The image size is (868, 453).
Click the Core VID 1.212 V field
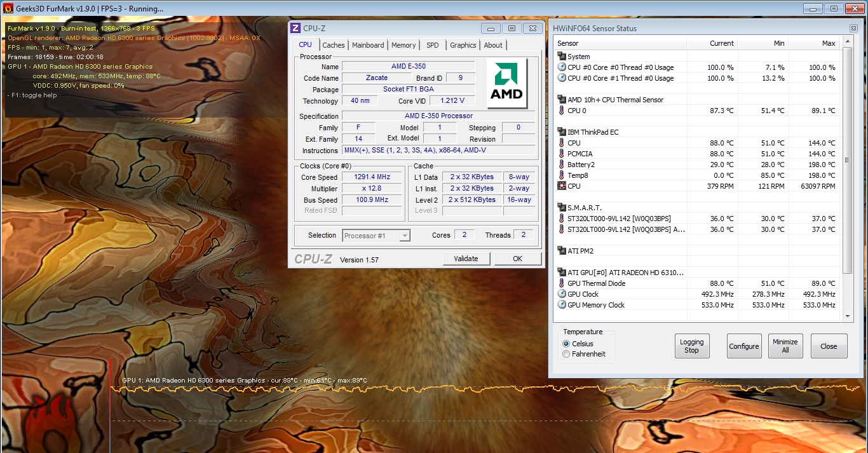click(452, 101)
